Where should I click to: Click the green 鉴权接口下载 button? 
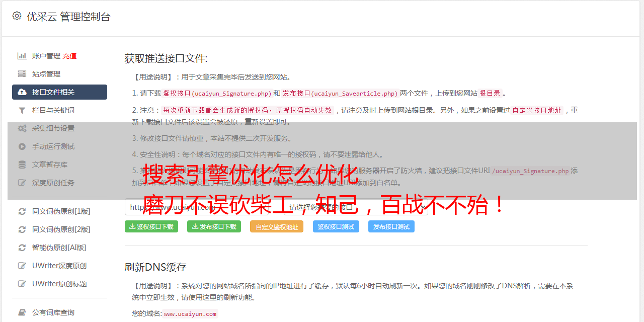pyautogui.click(x=151, y=226)
